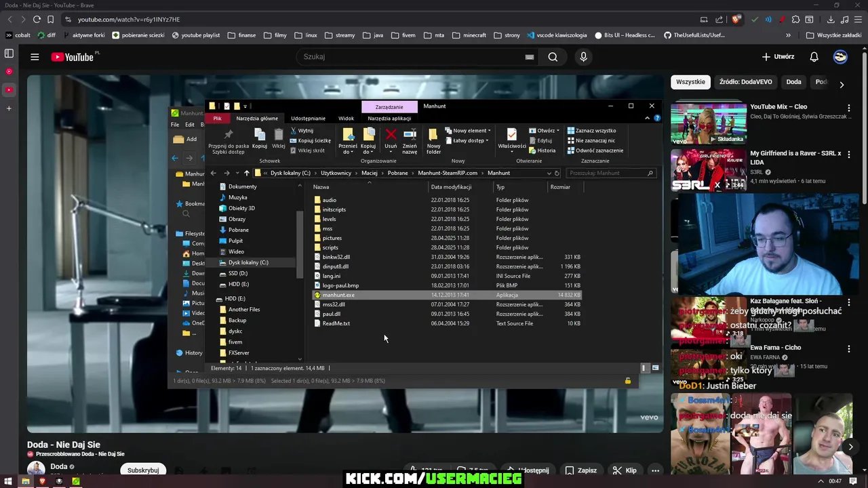Switch to Widok ribbon tab
The image size is (868, 488).
(x=346, y=119)
